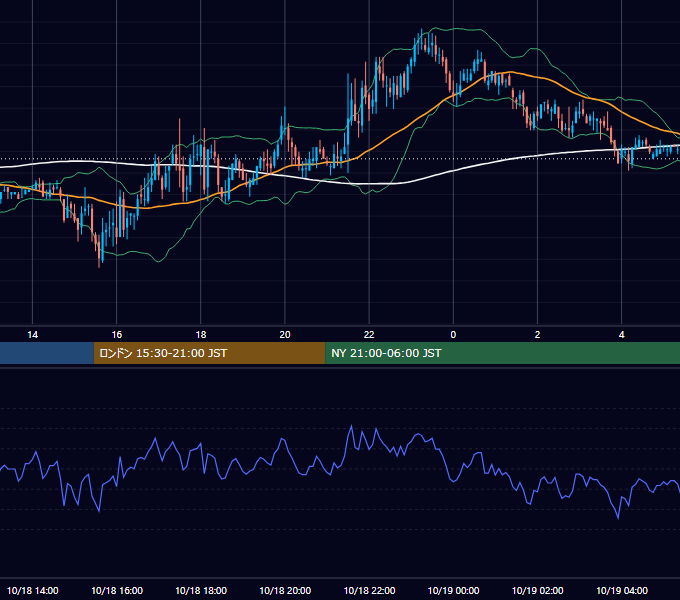Screen dimensions: 680x600
Task: Click the 2 hour axis label
Action: coord(537,335)
